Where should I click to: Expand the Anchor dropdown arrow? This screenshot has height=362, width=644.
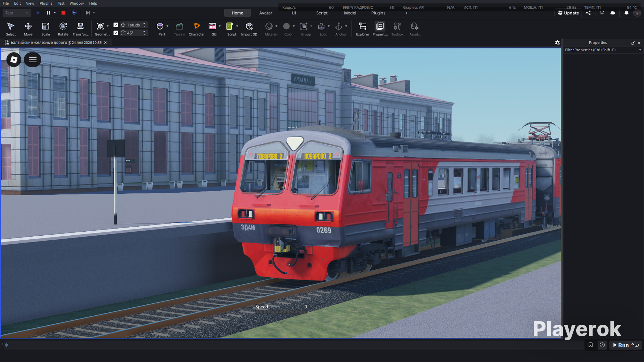pyautogui.click(x=346, y=26)
